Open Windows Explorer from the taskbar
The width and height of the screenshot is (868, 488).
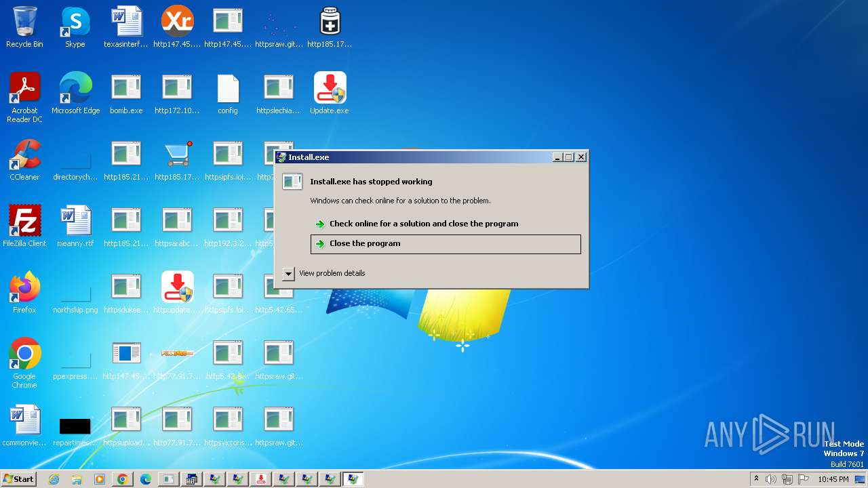(x=77, y=479)
